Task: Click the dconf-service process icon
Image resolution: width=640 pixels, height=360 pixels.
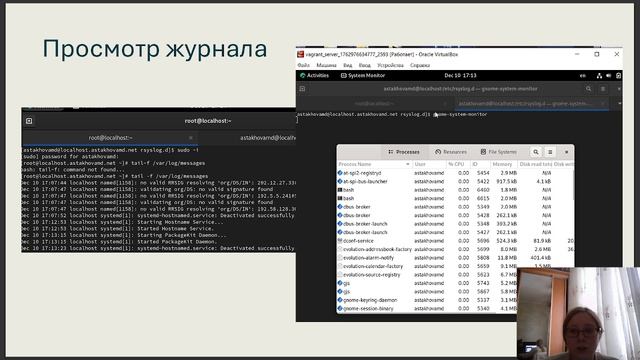Action: [x=340, y=241]
